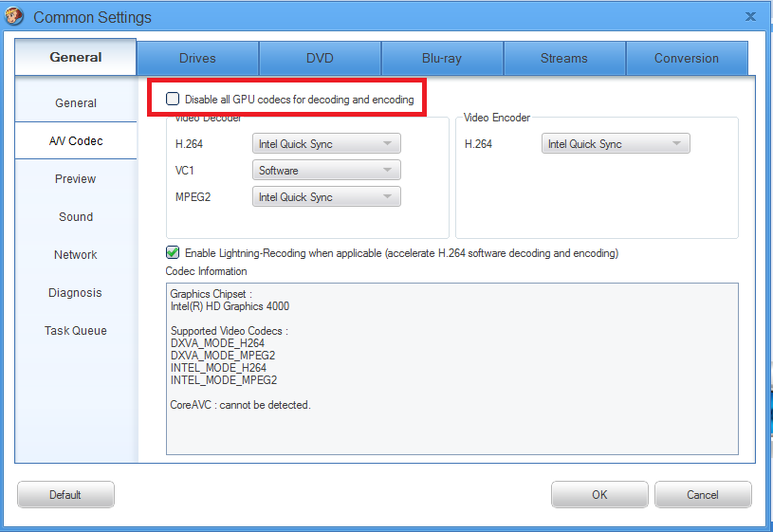This screenshot has width=773, height=532.
Task: Click the DXVA_MODE_MPEG2 codec line
Action: click(223, 356)
